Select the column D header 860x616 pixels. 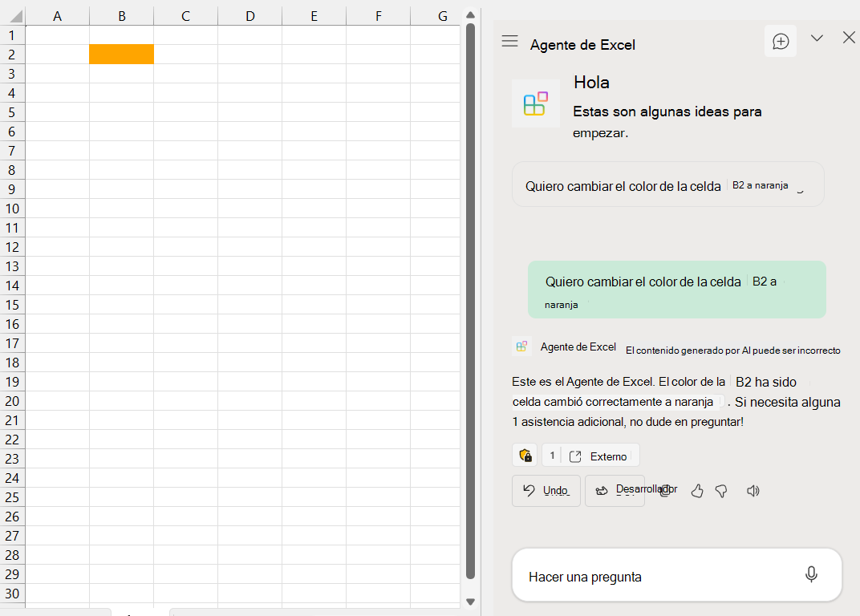click(249, 14)
